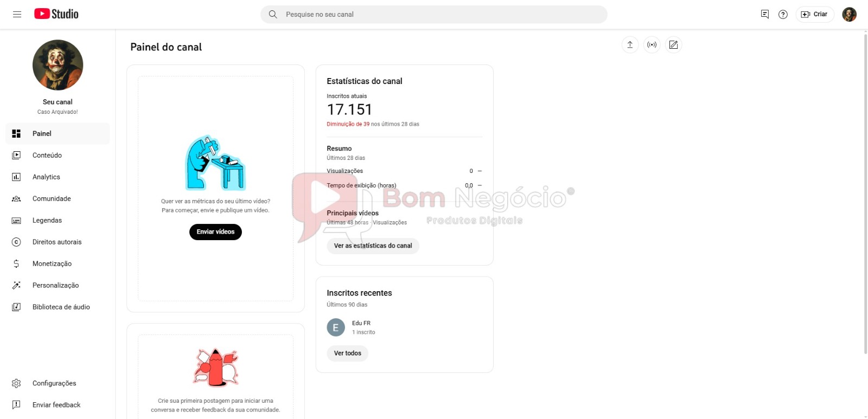
Task: Toggle the hamburger navigation menu
Action: click(x=17, y=14)
